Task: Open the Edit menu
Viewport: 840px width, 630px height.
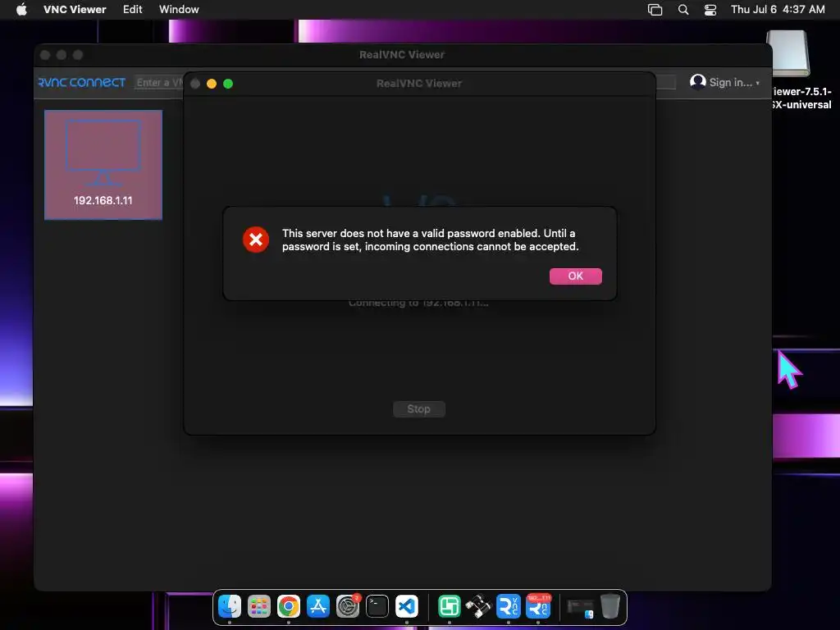Action: (x=132, y=9)
